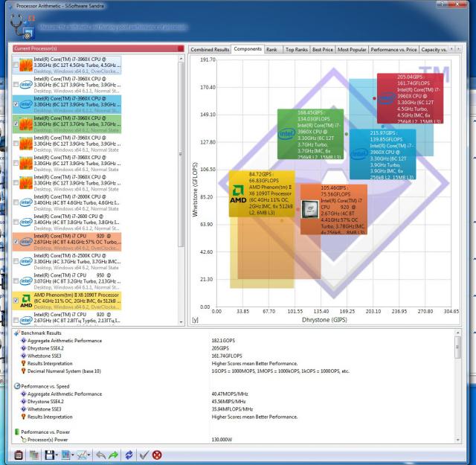Click the CPU chip image in orange chart box

tap(310, 209)
